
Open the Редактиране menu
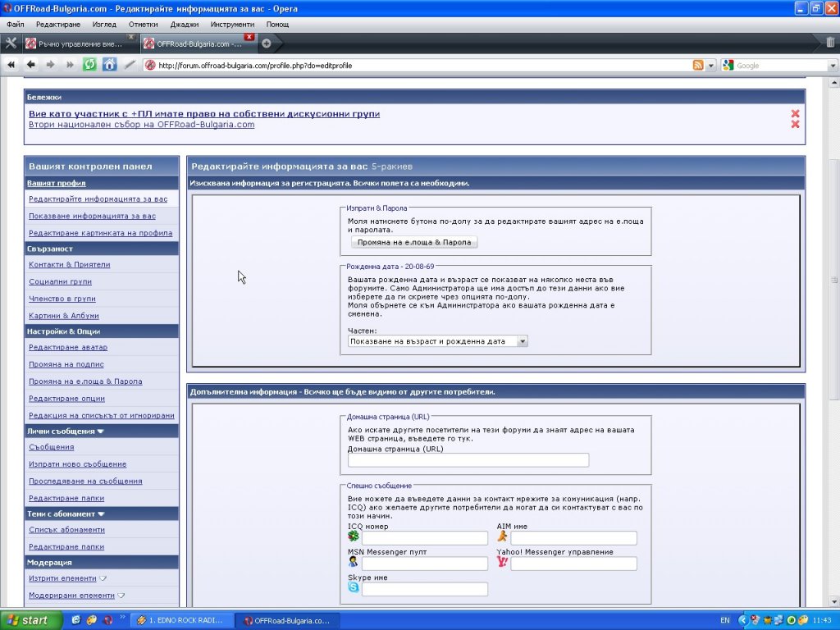[x=58, y=24]
